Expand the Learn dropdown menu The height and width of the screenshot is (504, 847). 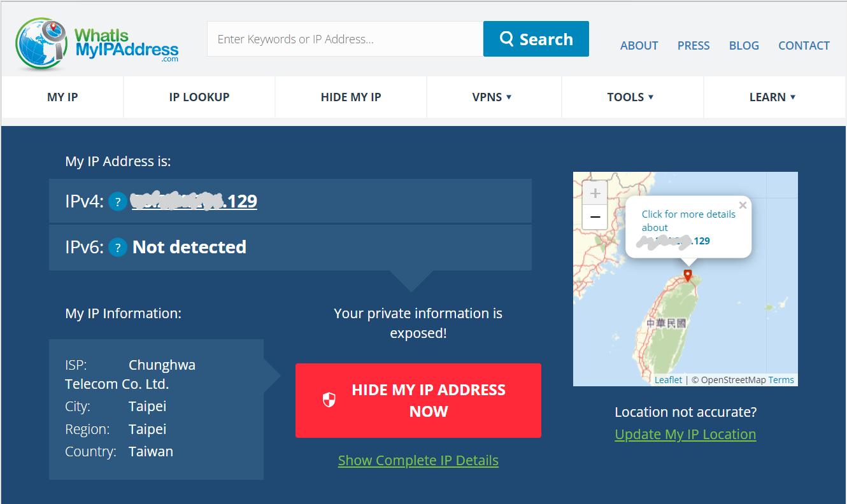click(772, 97)
